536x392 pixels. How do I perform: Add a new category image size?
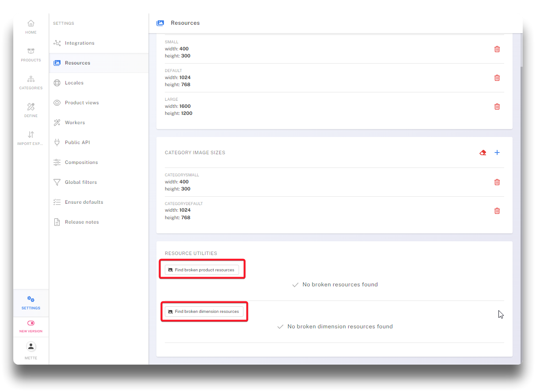point(497,152)
